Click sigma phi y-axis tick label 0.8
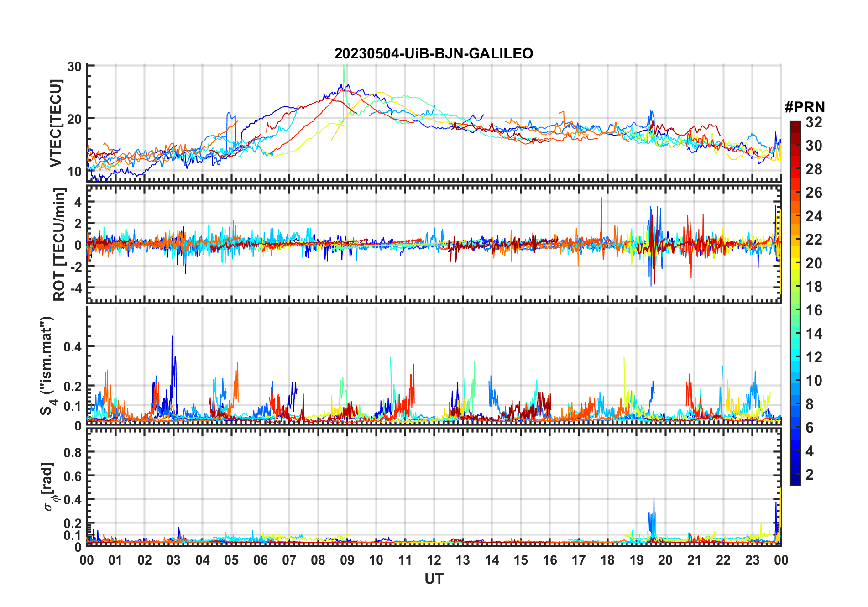The width and height of the screenshot is (868, 607). point(73,452)
